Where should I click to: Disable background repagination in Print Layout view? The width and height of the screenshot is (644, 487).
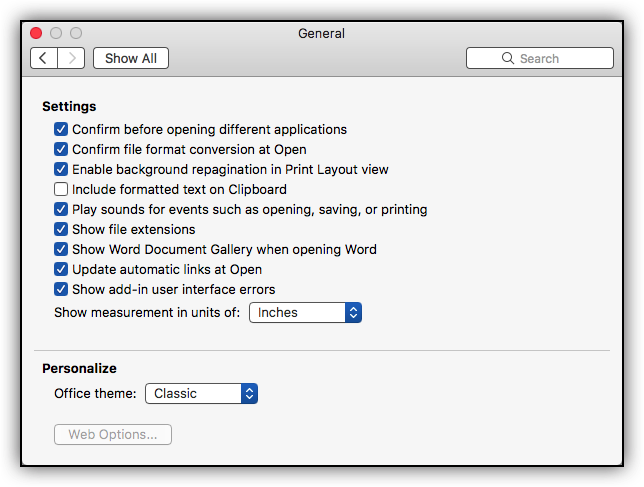tap(61, 169)
